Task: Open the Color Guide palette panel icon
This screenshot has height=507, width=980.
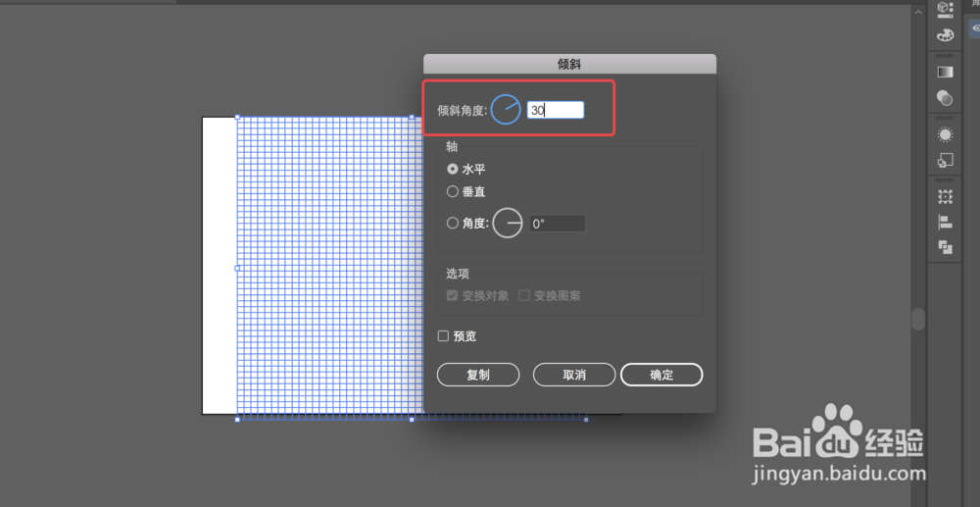Action: click(945, 35)
